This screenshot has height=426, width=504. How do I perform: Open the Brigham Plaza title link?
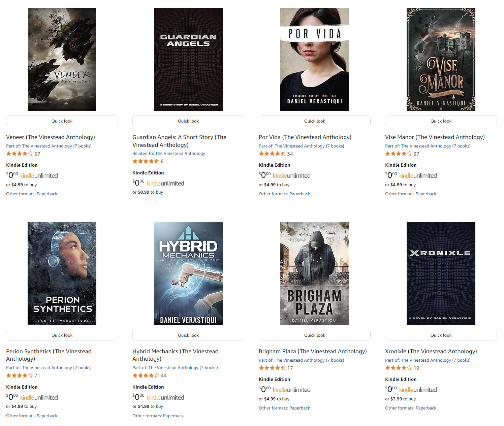313,351
